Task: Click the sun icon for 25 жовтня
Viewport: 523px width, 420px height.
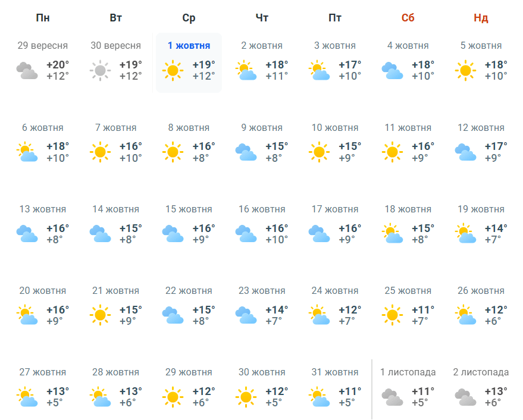Action: (x=392, y=315)
